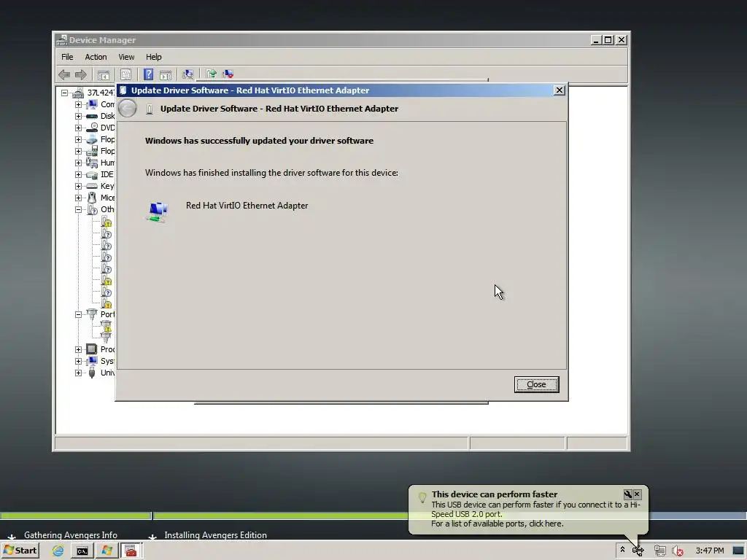This screenshot has height=560, width=747.
Task: Click the root node label 37L4247
Action: point(101,93)
